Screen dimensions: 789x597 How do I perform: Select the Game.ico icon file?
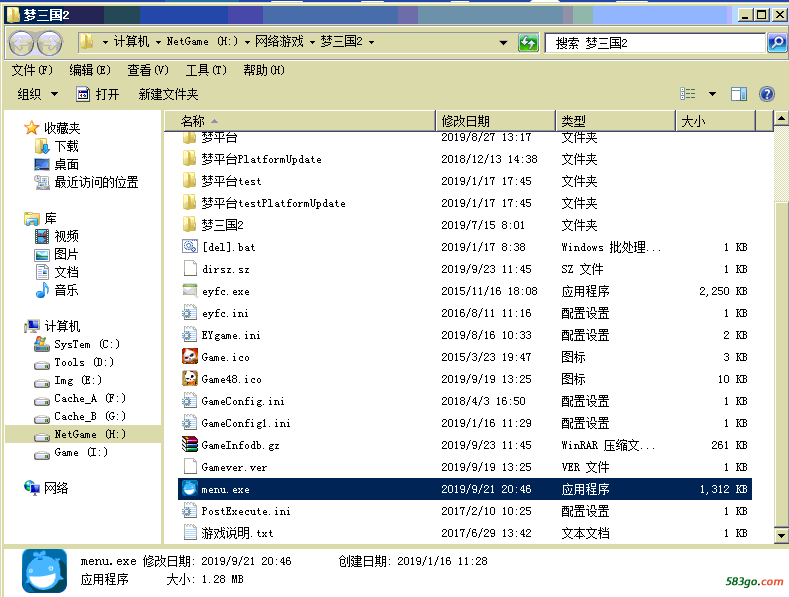point(190,356)
